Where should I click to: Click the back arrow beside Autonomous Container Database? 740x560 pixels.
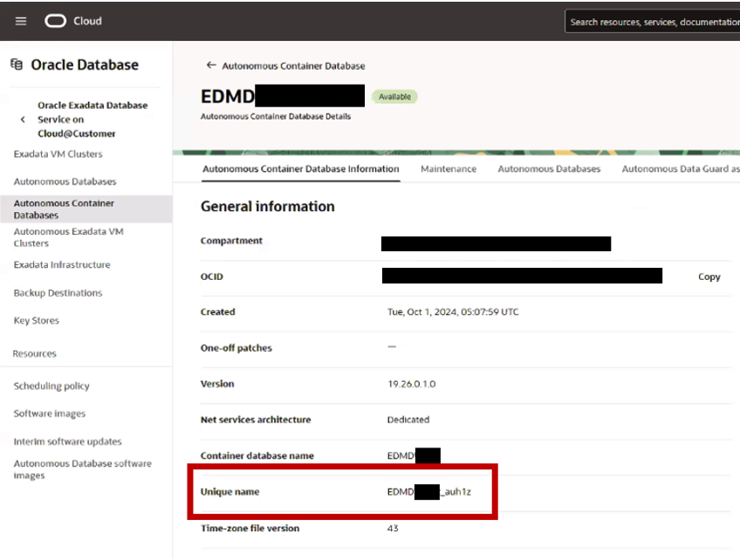tap(210, 65)
